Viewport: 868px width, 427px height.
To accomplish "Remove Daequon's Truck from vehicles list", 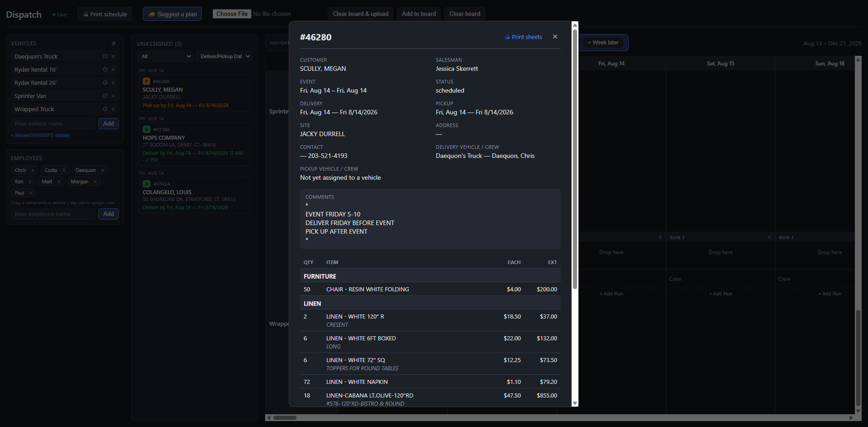I will tap(113, 57).
